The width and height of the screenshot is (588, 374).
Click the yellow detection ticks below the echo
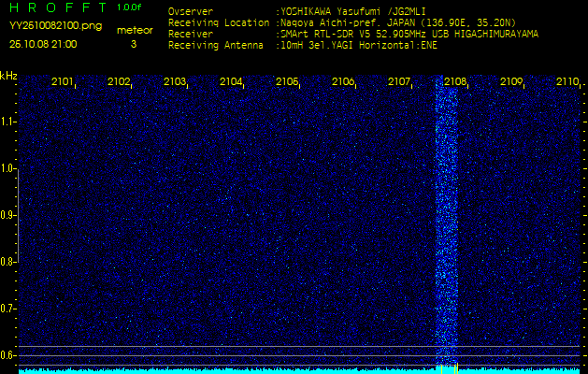coord(450,368)
